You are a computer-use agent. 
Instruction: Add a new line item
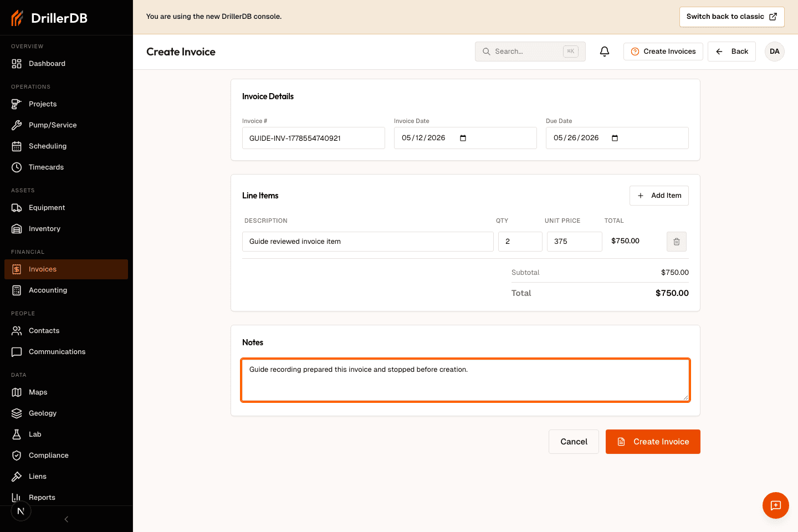[x=659, y=196]
